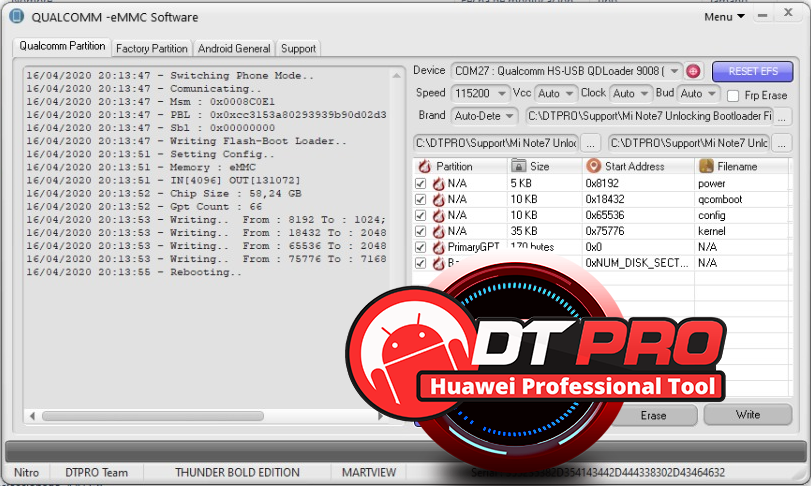811x486 pixels.
Task: Click the log scrollbar left arrow
Action: tap(32, 416)
